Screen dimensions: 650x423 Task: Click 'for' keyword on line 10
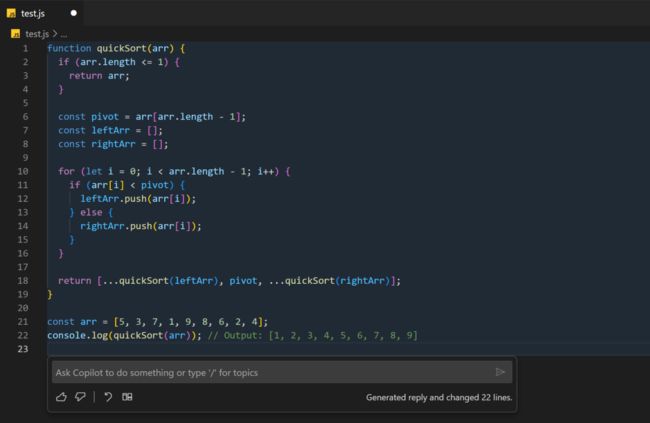(66, 171)
